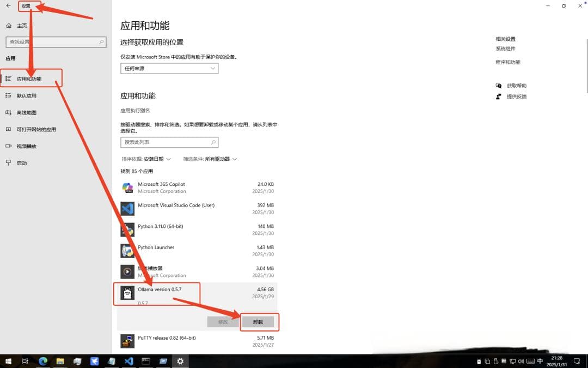Screen dimensions: 588x368
Task: Click the 可打开网站的应用 icon
Action: (x=8, y=129)
